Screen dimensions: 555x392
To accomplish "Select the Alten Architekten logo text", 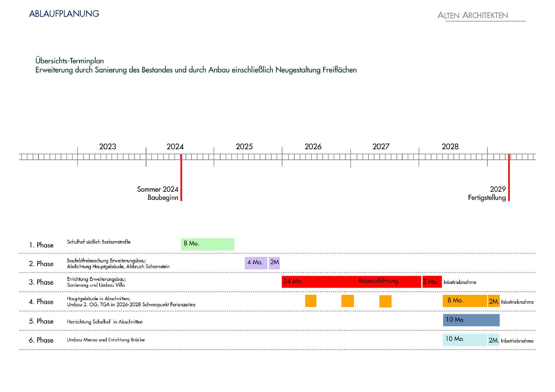I will tap(473, 15).
